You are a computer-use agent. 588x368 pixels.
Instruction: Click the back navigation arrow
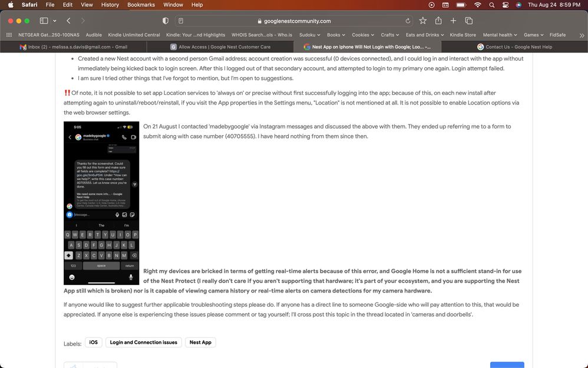pyautogui.click(x=68, y=21)
